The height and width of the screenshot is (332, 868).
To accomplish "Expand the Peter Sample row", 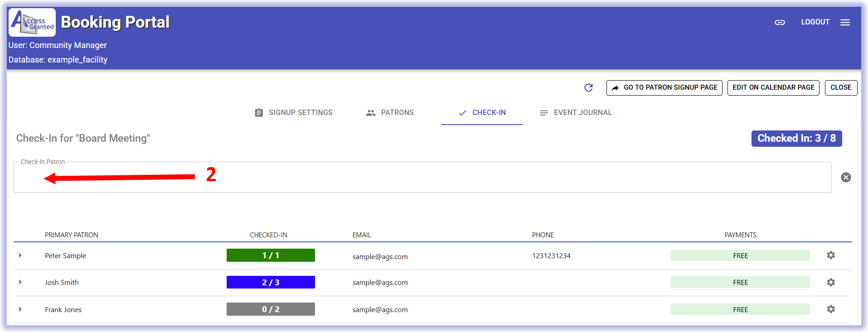I will coord(20,255).
